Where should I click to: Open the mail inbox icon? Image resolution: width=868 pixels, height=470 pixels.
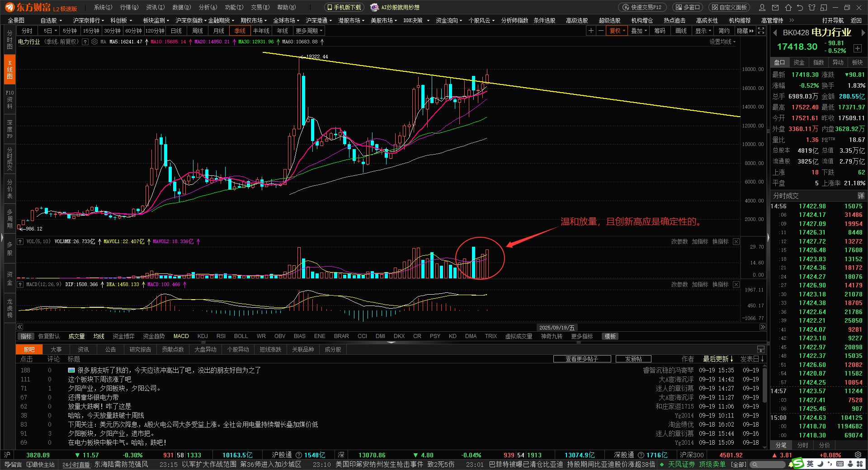(x=775, y=7)
